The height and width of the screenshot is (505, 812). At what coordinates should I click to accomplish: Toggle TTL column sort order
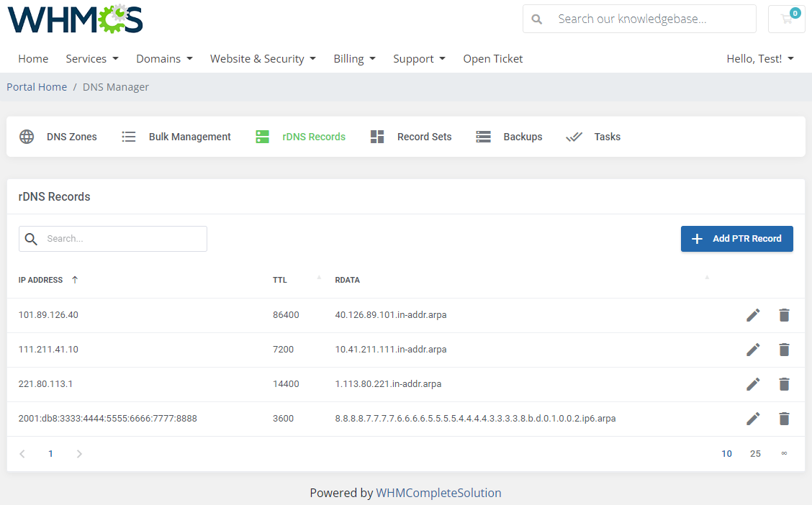318,277
